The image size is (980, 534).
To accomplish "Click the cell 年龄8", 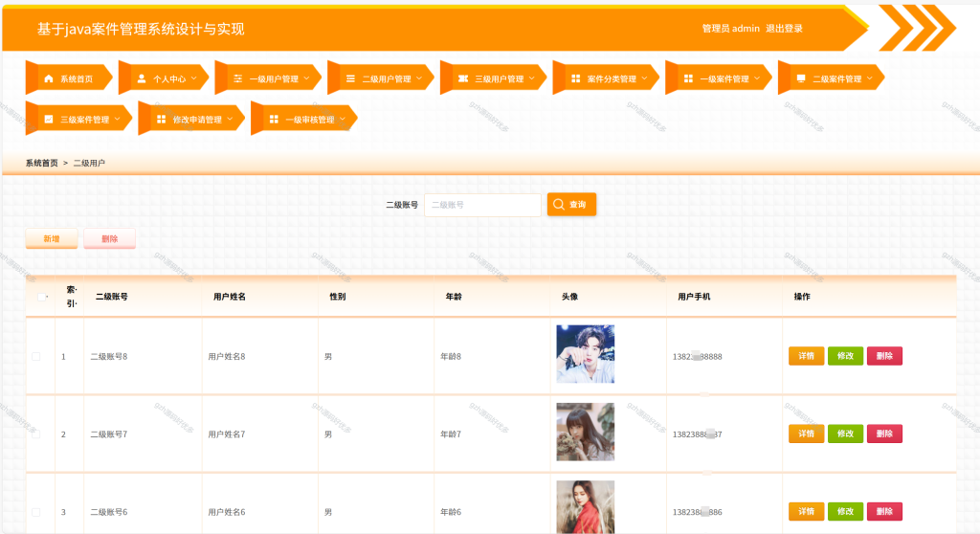I will 451,356.
